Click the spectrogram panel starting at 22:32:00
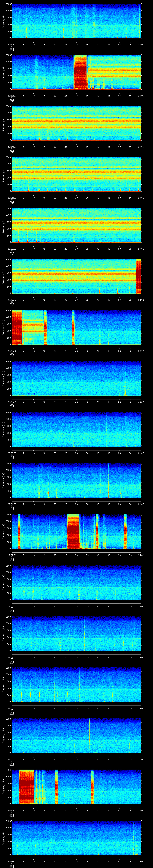The height and width of the screenshot is (868, 153). pyautogui.click(x=76, y=531)
